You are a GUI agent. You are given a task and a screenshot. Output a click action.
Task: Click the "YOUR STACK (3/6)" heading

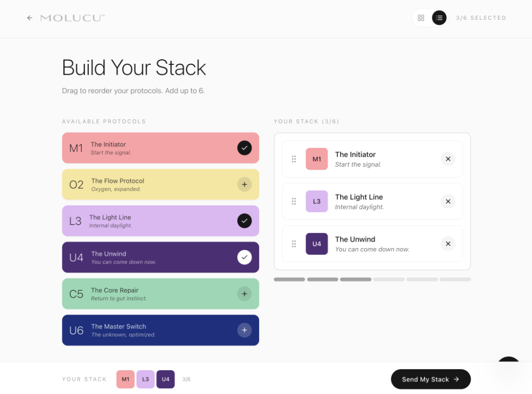click(x=307, y=121)
